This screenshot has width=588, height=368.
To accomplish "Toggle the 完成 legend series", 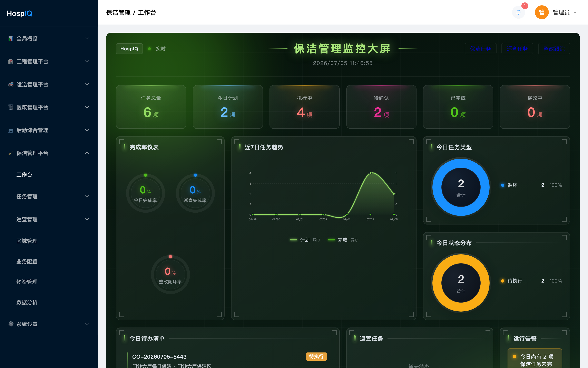I will pyautogui.click(x=343, y=240).
